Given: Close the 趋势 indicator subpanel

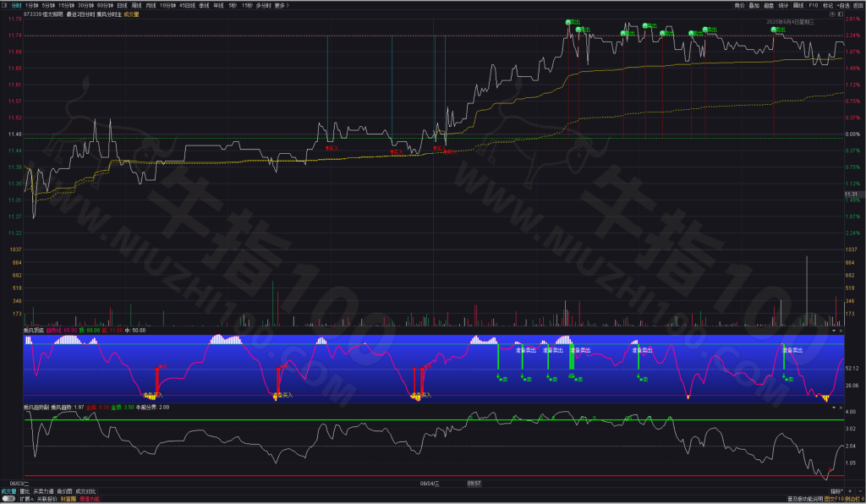Looking at the screenshot, I should [x=841, y=408].
